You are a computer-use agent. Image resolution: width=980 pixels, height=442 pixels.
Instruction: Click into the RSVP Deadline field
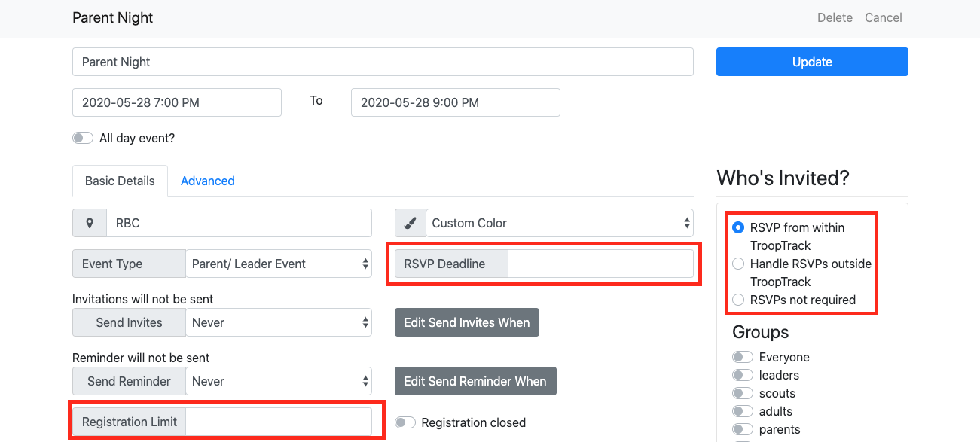pyautogui.click(x=600, y=264)
